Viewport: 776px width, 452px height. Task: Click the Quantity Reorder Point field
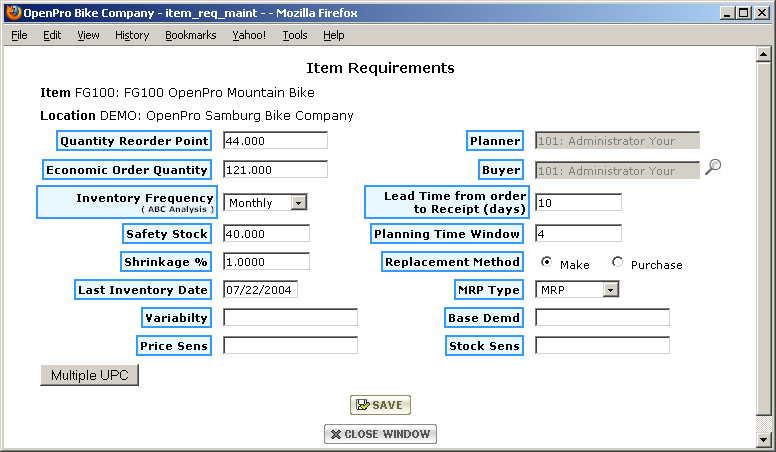point(275,141)
